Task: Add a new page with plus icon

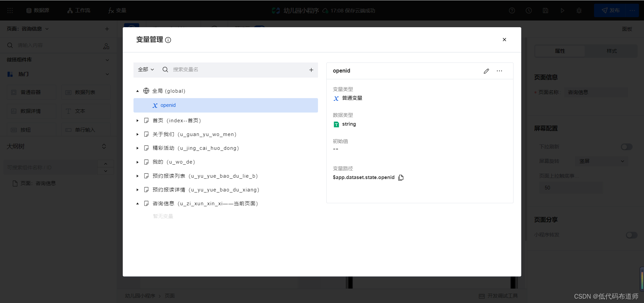Action: coord(107,29)
